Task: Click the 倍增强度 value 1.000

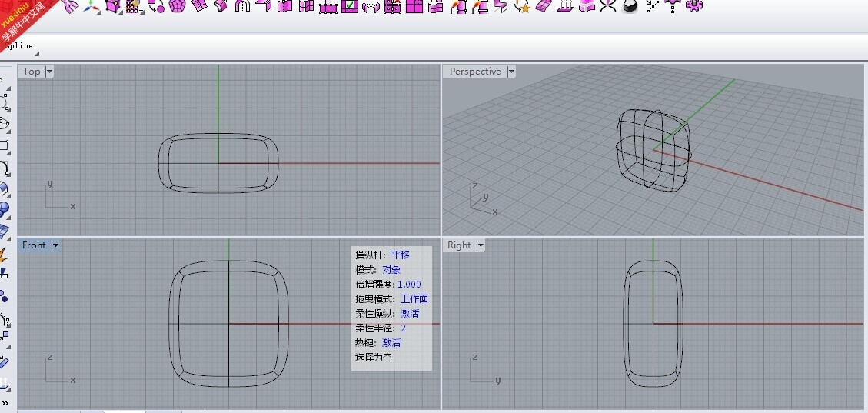Action: [x=409, y=284]
